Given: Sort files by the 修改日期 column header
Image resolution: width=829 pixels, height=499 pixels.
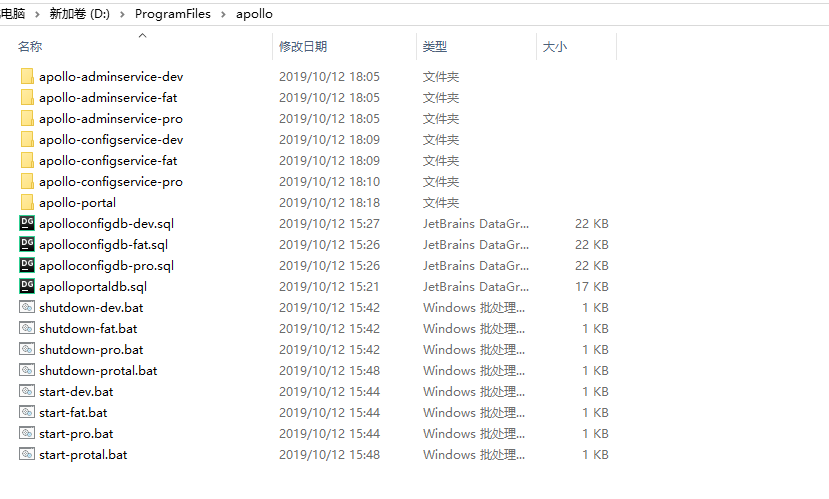Looking at the screenshot, I should coord(303,47).
